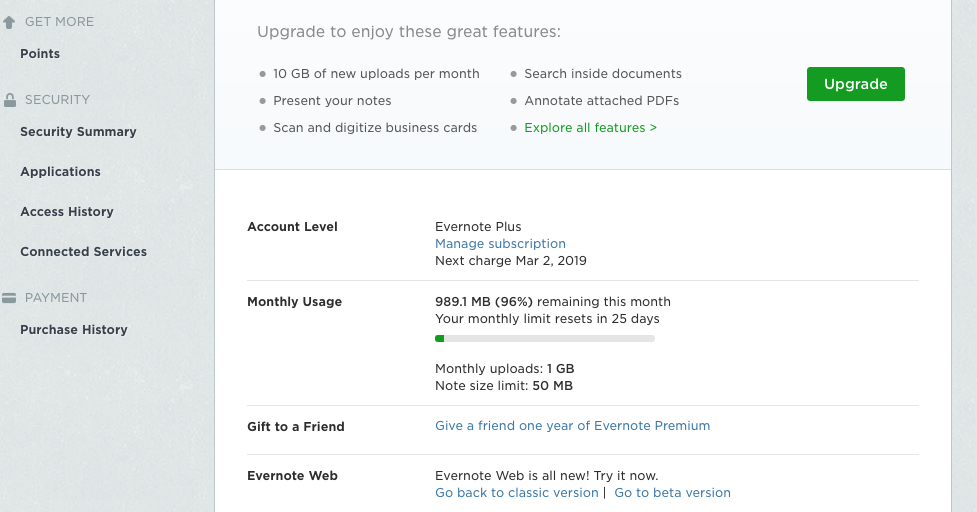Image resolution: width=977 pixels, height=512 pixels.
Task: Give a friend one year of Premium
Action: pos(572,426)
